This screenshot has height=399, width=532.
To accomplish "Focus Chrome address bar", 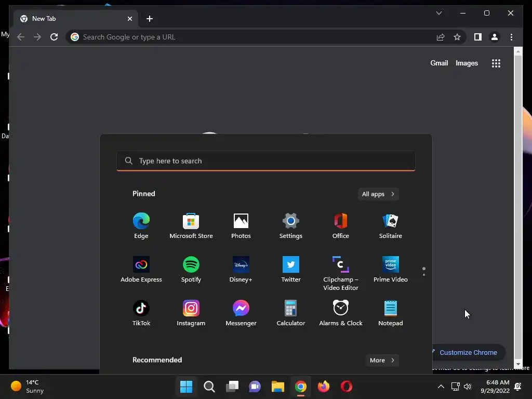I will 251,37.
